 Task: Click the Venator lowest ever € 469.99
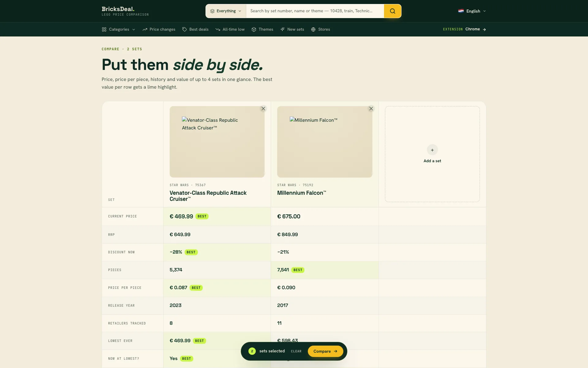click(180, 341)
